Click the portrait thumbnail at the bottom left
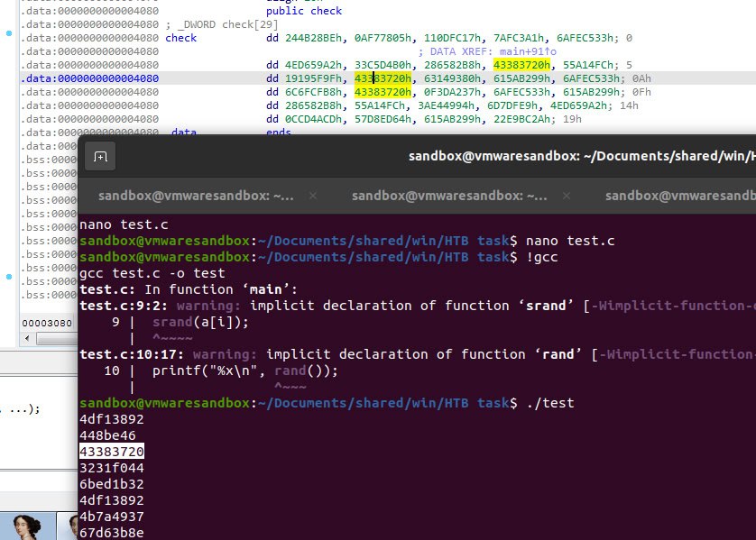756x540 pixels. [27, 526]
